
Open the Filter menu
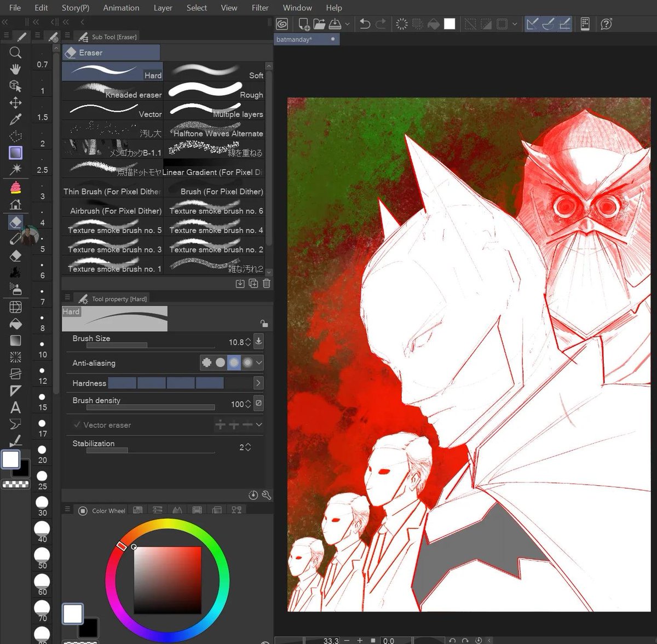click(260, 8)
